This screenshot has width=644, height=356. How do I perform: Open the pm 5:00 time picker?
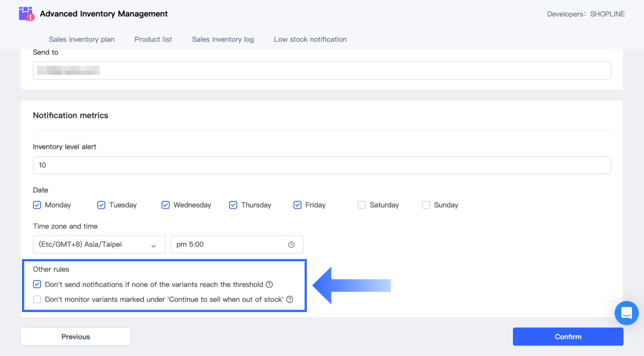pyautogui.click(x=231, y=245)
